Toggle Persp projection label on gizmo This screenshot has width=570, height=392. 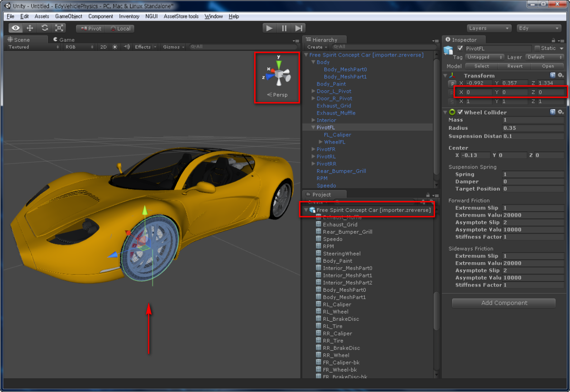click(277, 95)
